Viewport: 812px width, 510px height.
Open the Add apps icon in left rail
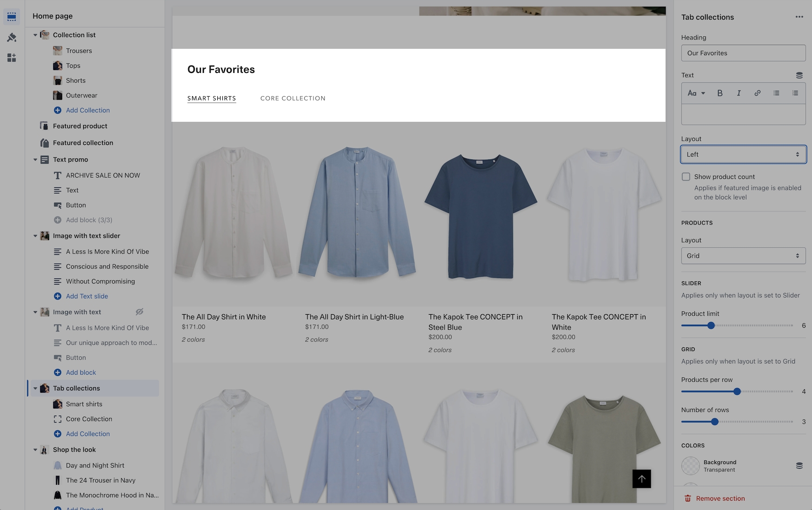pos(12,58)
